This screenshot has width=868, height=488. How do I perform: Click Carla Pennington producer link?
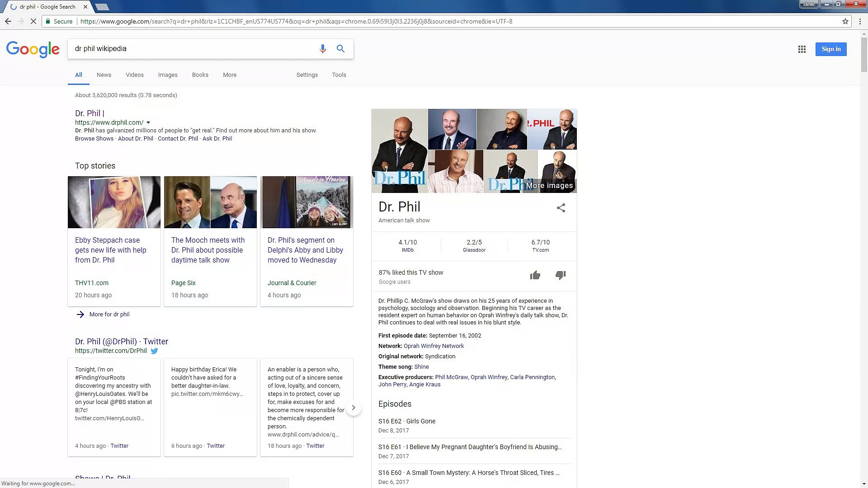tap(532, 377)
